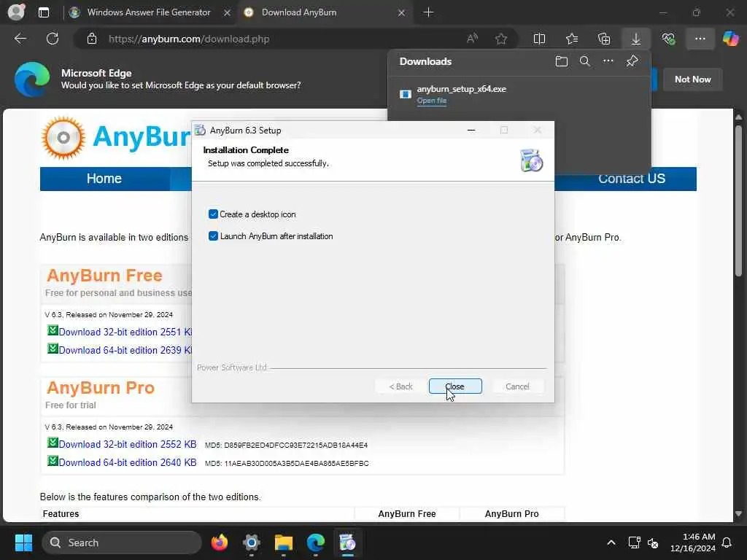Screen dimensions: 747x560
Task: Open the network status tray icon
Action: coord(634,542)
